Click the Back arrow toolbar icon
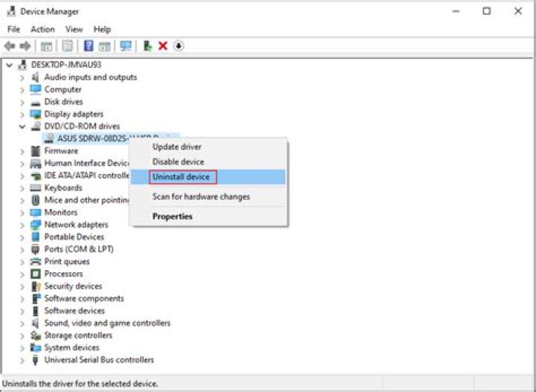The height and width of the screenshot is (392, 536). (x=10, y=46)
